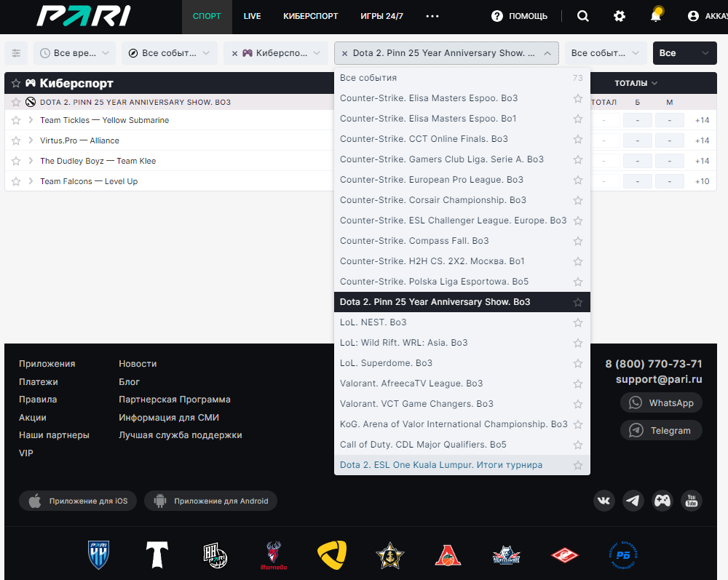Viewport: 728px width, 580px height.
Task: Click the anchor star club logo
Action: (x=390, y=555)
